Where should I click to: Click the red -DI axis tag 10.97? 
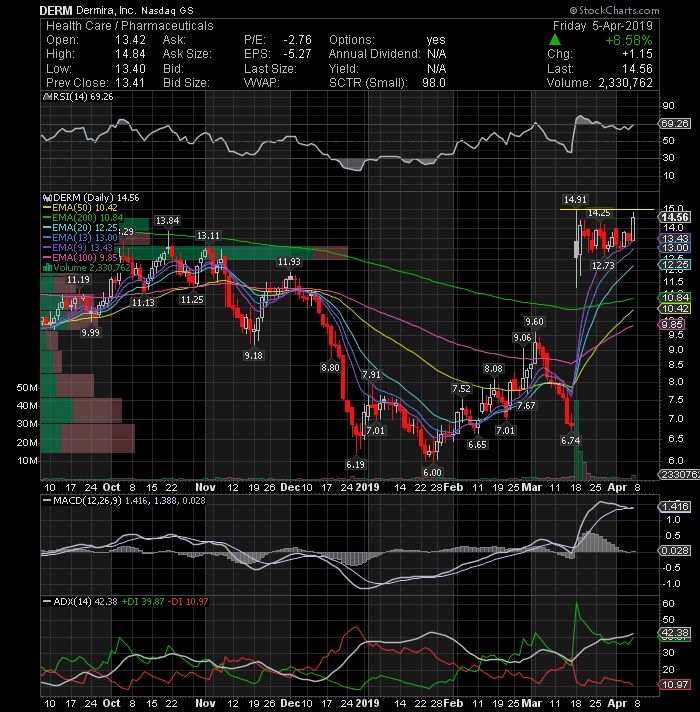pyautogui.click(x=675, y=684)
